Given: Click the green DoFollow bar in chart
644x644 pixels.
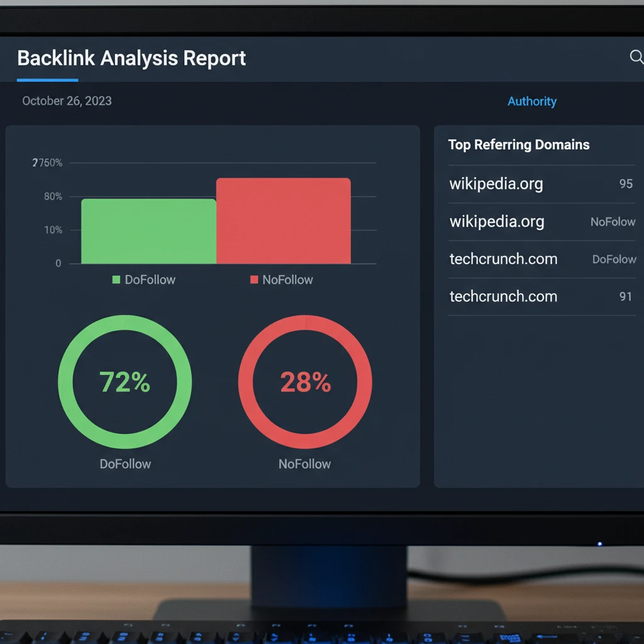Looking at the screenshot, I should coord(148,231).
